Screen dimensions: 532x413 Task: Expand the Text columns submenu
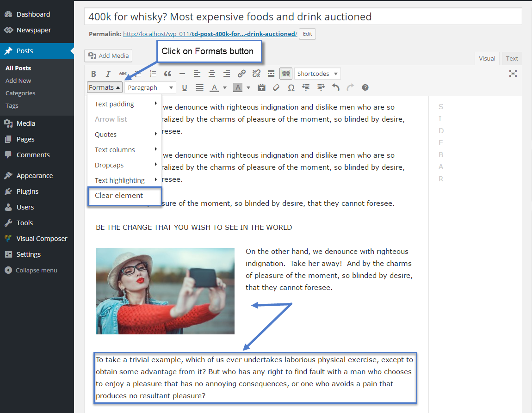coord(124,149)
